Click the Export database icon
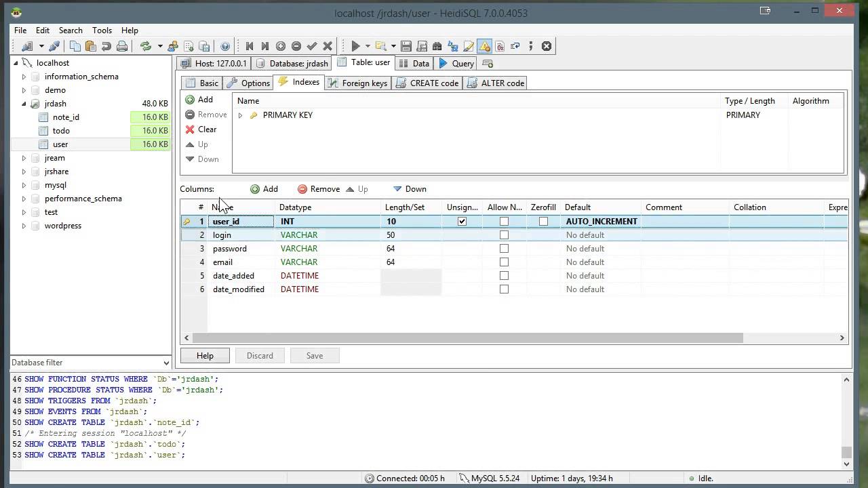This screenshot has height=488, width=868. [x=204, y=46]
